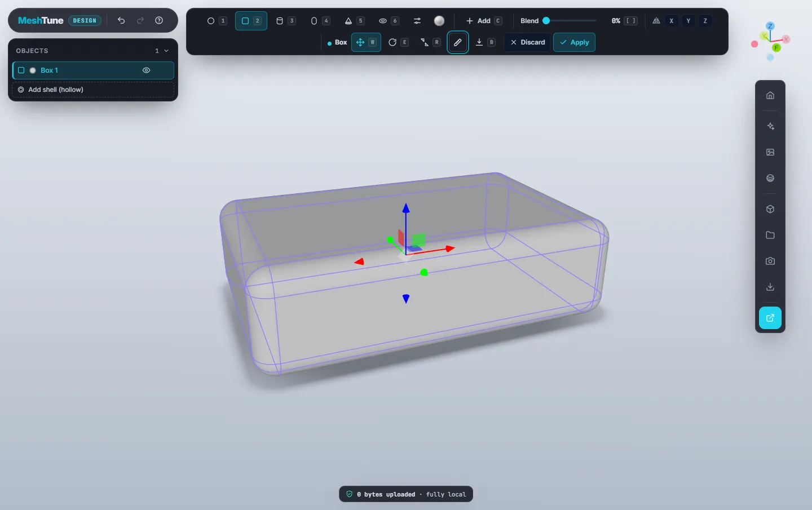Select the sphere primitive tool

click(x=217, y=21)
